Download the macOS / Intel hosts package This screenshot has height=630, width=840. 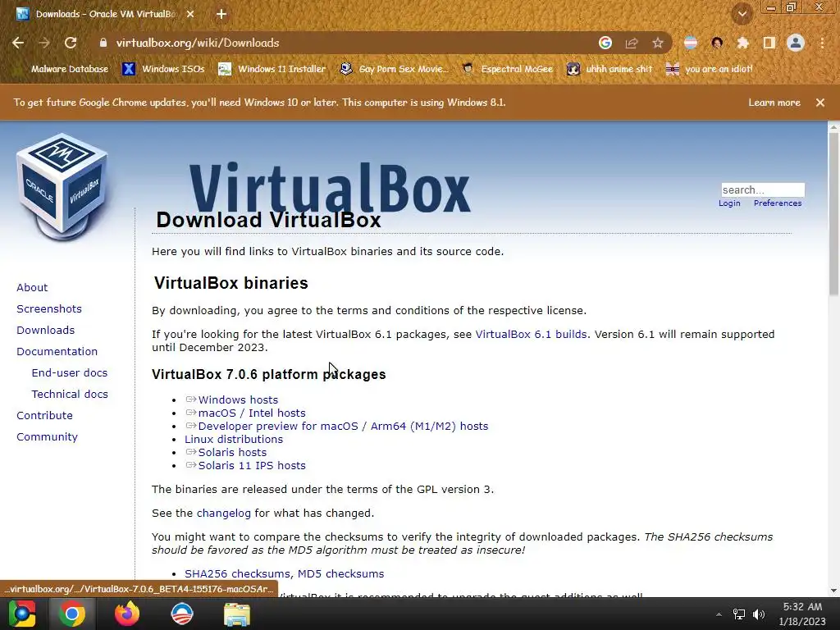coord(252,413)
